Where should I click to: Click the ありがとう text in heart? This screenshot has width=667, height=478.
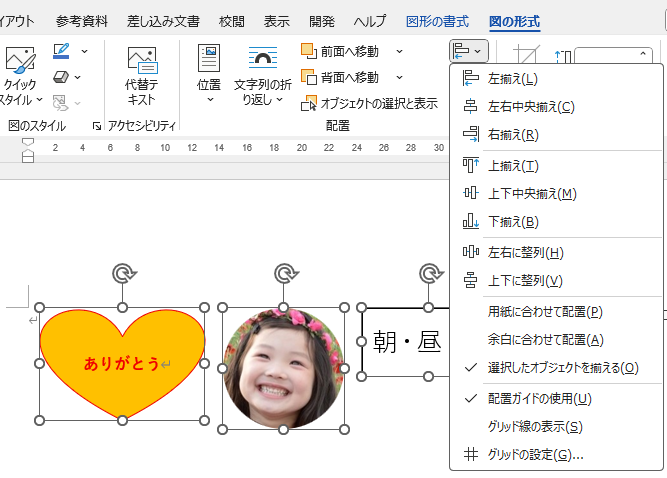tap(121, 364)
